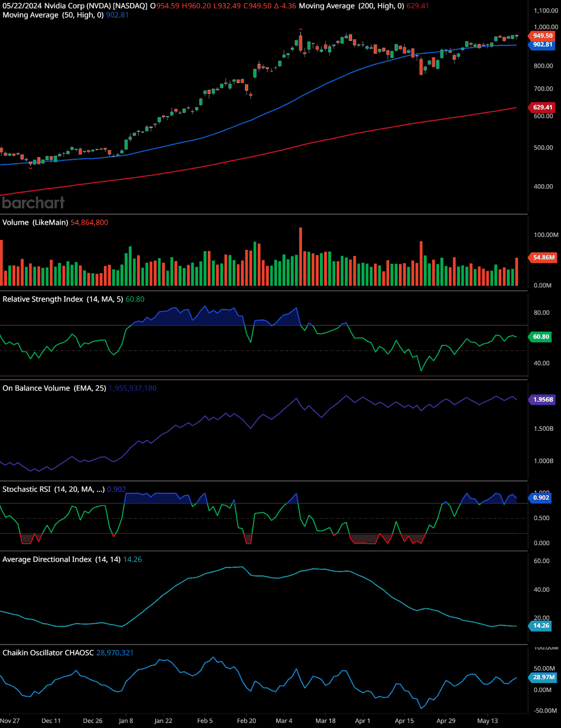Click the 0.902 value beside Stochastic RSI label

tap(117, 489)
